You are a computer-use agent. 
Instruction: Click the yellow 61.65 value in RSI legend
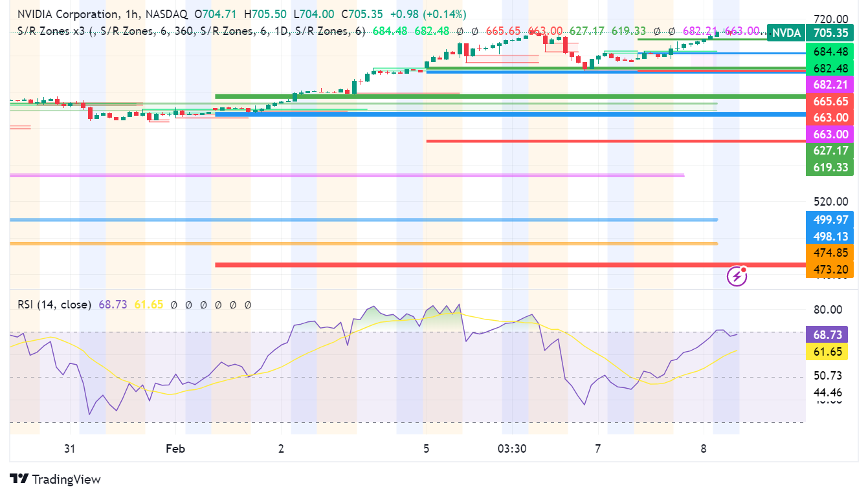[x=148, y=304]
